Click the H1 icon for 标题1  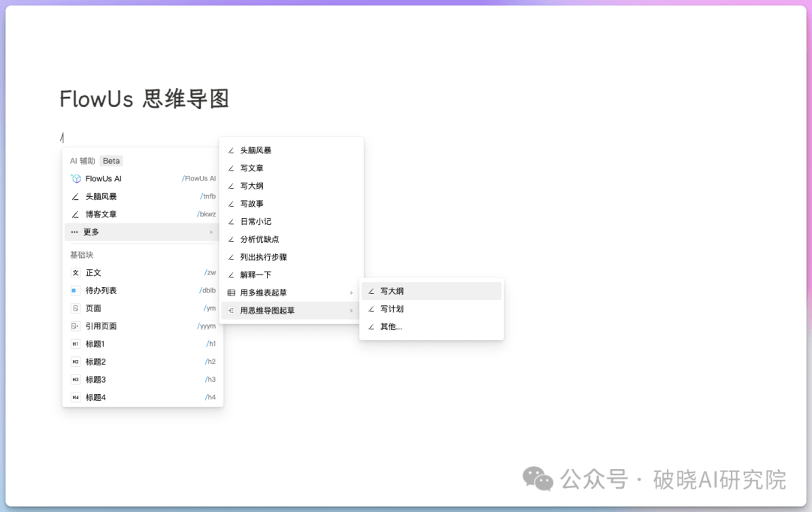(x=76, y=344)
